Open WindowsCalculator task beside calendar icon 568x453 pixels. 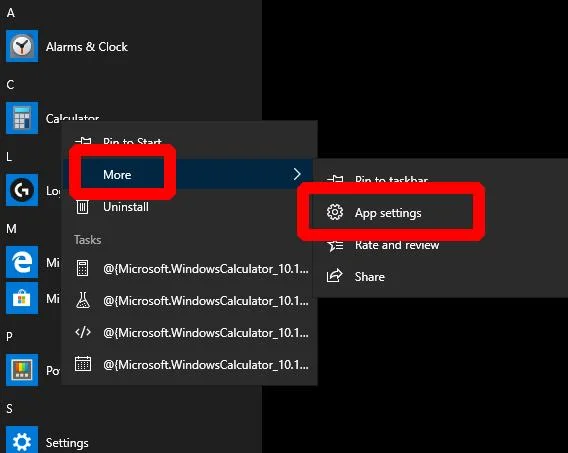(206, 365)
